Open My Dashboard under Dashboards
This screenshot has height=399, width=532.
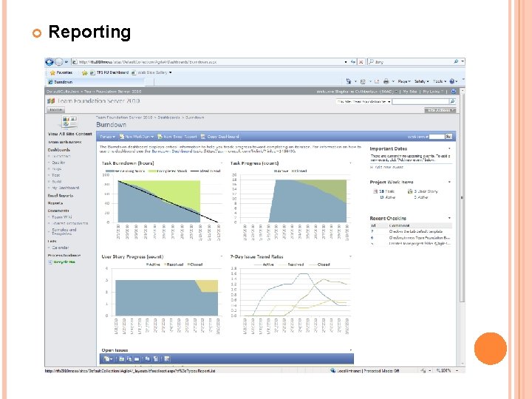(x=65, y=188)
